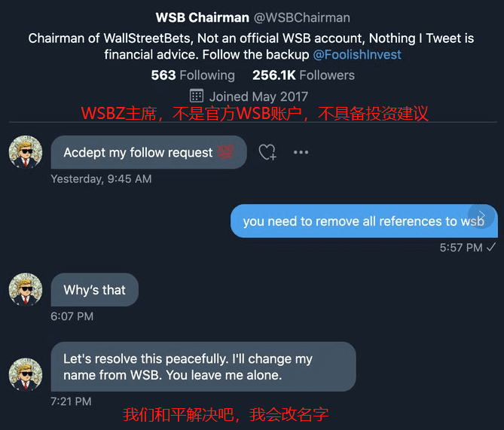Open the three-dots message options
This screenshot has width=504, height=430.
click(301, 152)
